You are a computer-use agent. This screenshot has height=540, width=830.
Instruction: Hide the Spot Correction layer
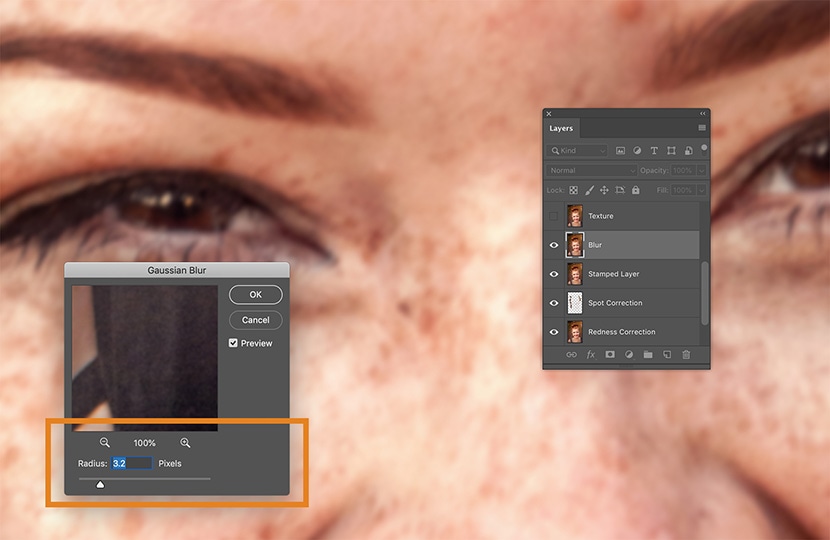point(553,303)
